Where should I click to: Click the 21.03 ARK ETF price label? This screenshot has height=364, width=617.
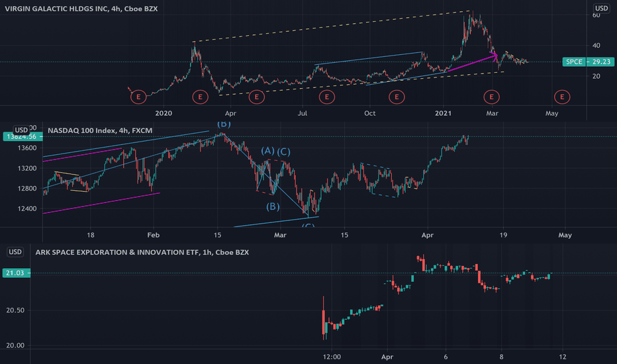pos(16,273)
